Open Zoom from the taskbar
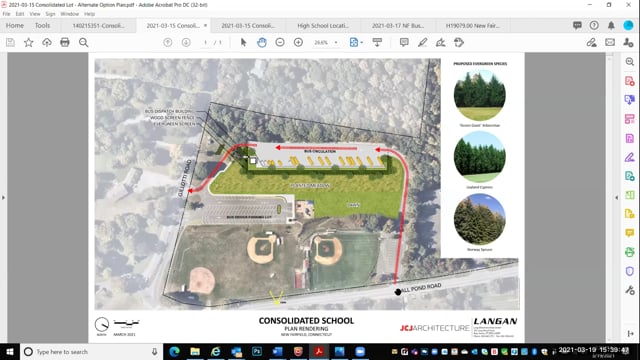The width and height of the screenshot is (640, 360). [360, 351]
